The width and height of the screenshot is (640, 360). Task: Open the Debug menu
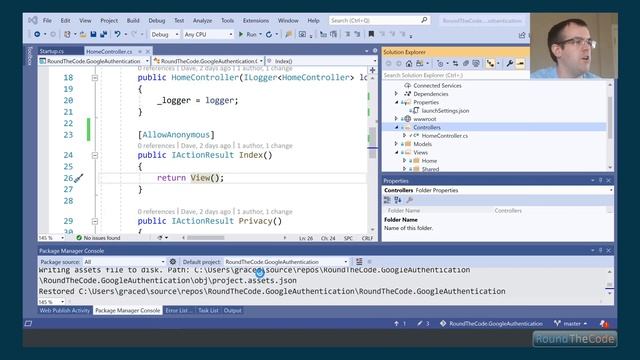coord(157,20)
